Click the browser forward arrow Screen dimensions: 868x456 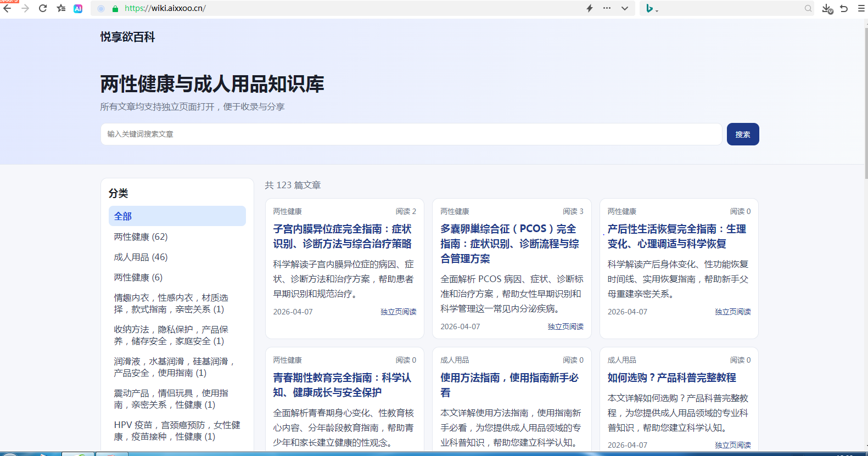[25, 8]
